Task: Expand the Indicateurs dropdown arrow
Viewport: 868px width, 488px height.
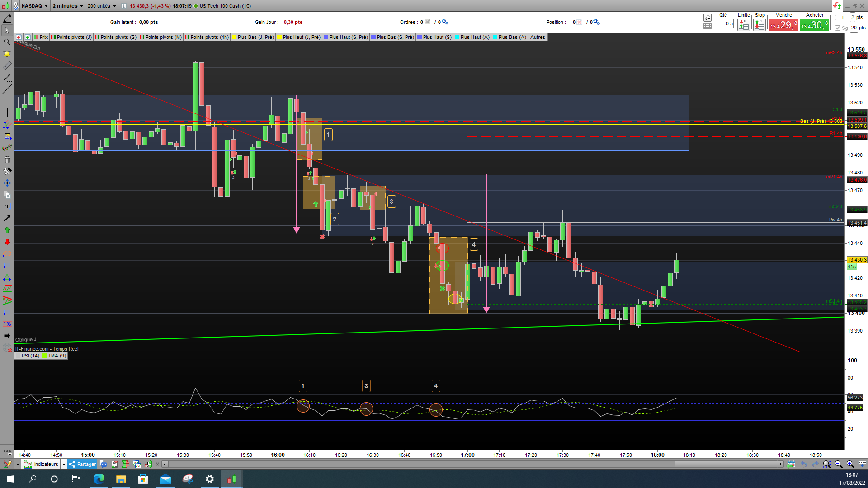Action: coord(64,464)
